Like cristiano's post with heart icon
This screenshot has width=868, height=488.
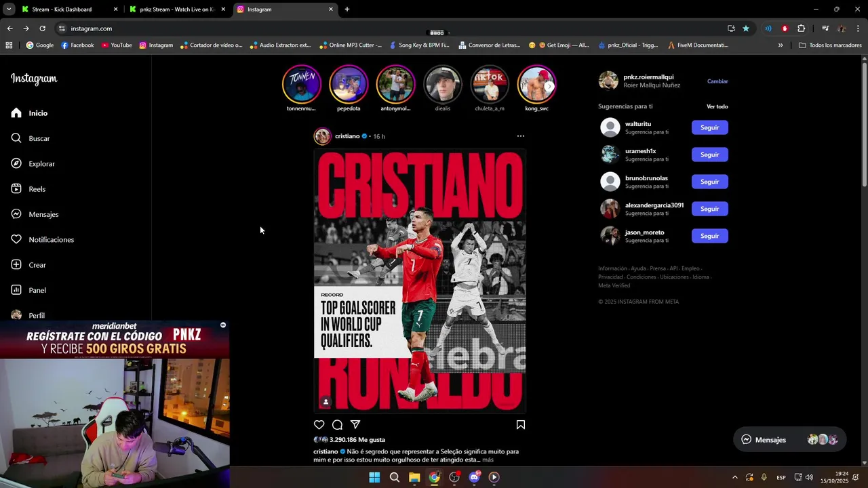[319, 425]
